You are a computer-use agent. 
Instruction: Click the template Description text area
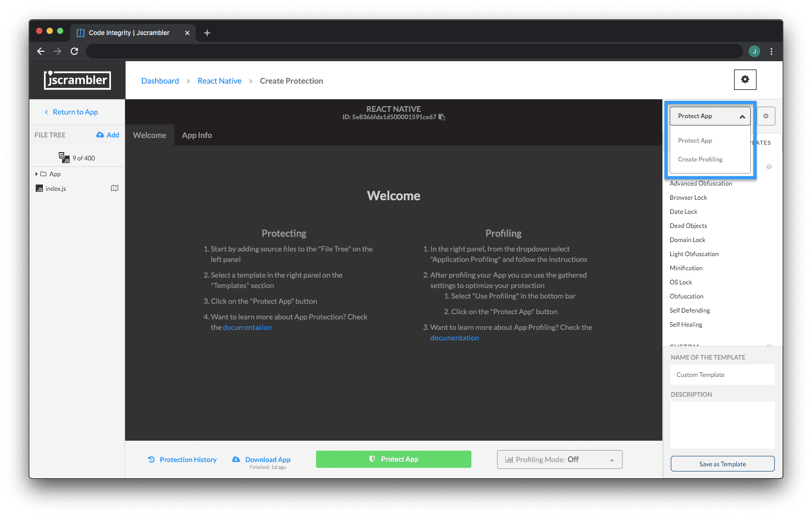[723, 425]
